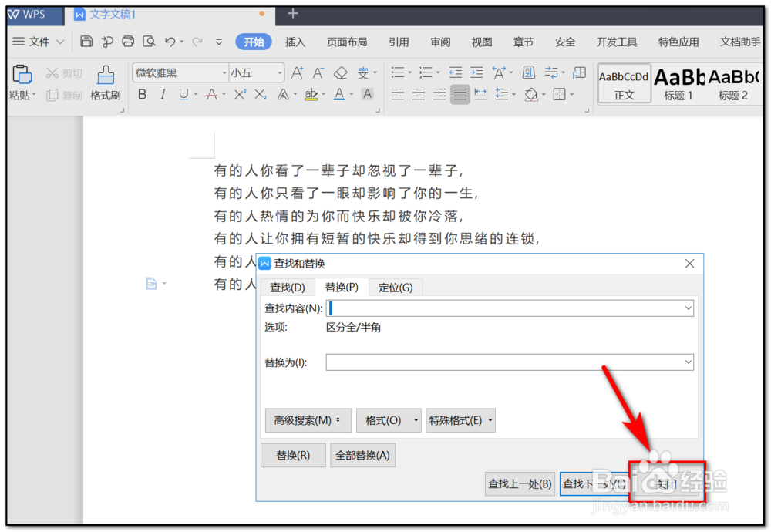Toggle Bold formatting
The width and height of the screenshot is (771, 532).
click(x=142, y=94)
